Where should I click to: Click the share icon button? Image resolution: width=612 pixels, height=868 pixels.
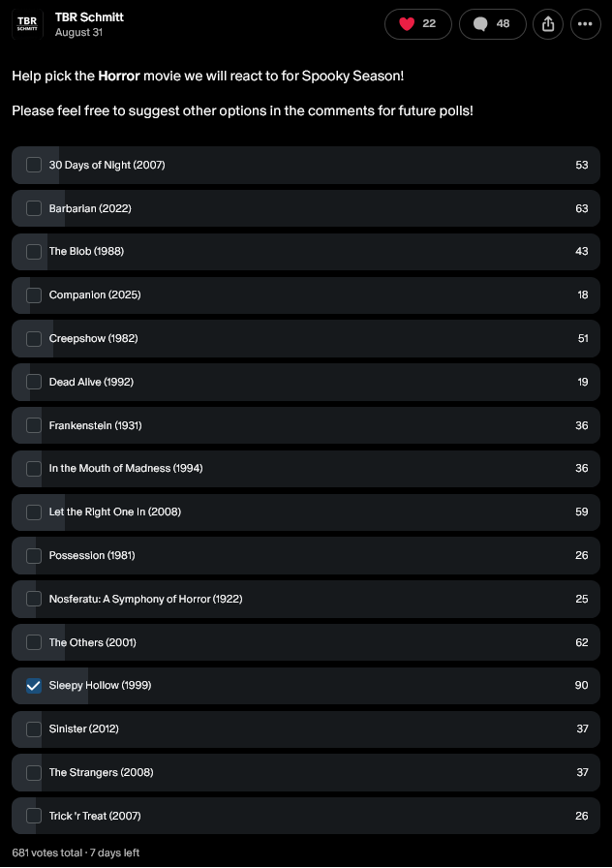pyautogui.click(x=548, y=24)
